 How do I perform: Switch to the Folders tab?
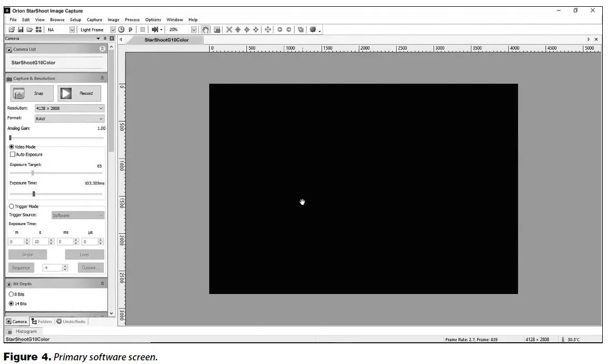tap(42, 321)
